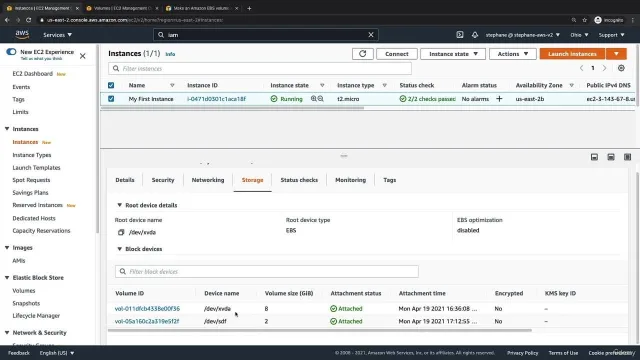Open volume vol-05a160c2a319e5f2f link

click(147, 321)
